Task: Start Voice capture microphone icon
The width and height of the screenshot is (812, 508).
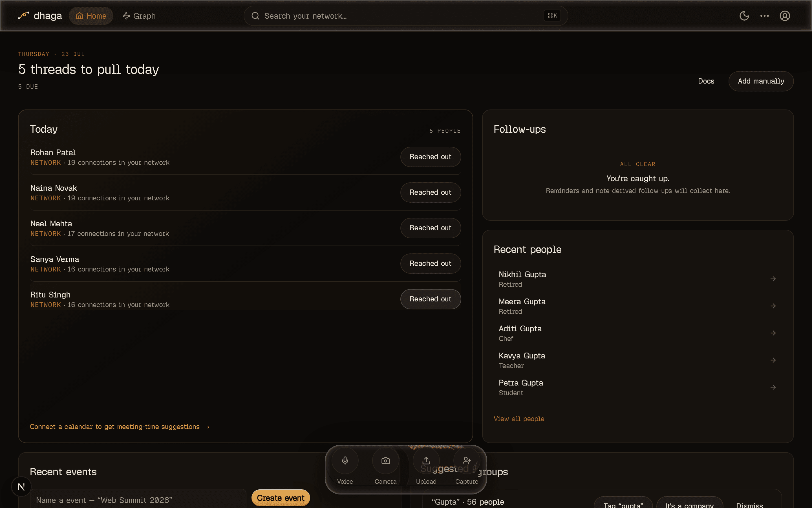Action: click(x=345, y=460)
